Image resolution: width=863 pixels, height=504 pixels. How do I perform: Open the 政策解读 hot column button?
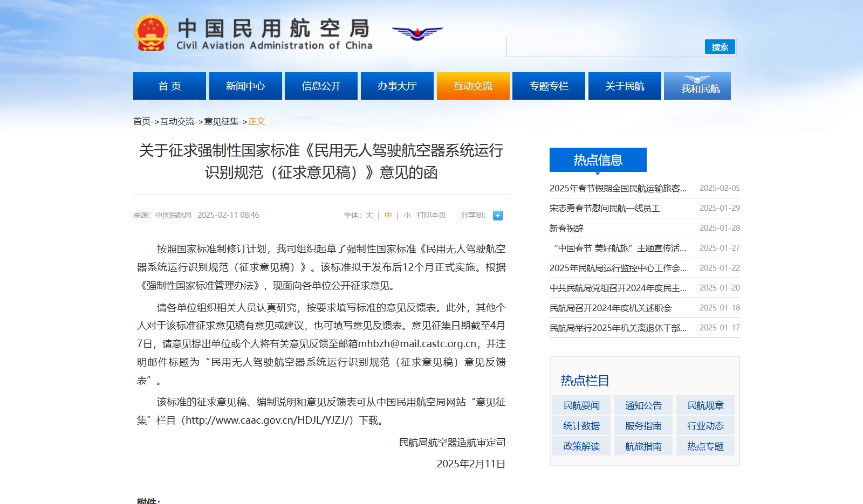click(581, 446)
